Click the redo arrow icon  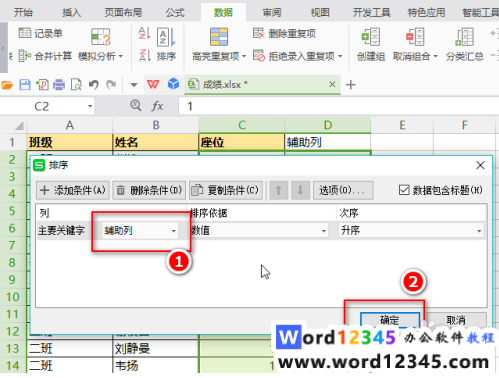point(111,85)
